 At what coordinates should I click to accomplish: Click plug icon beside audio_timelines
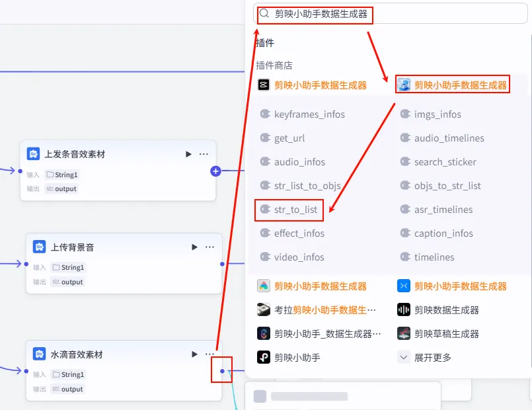click(x=404, y=138)
